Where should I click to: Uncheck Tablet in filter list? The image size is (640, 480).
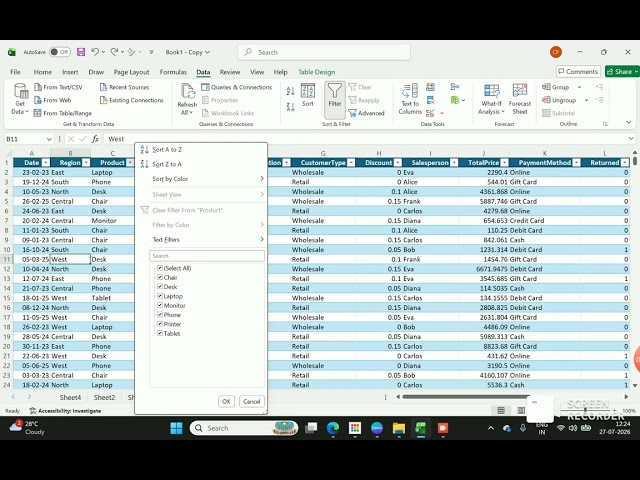click(160, 333)
